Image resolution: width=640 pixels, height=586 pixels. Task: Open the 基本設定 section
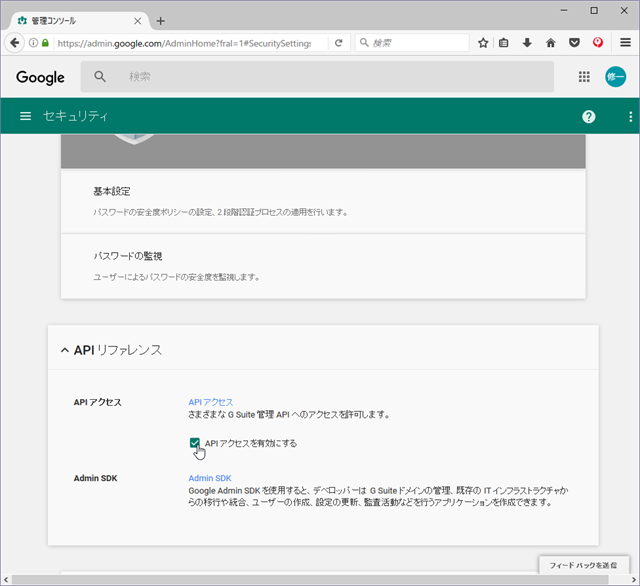pos(323,201)
